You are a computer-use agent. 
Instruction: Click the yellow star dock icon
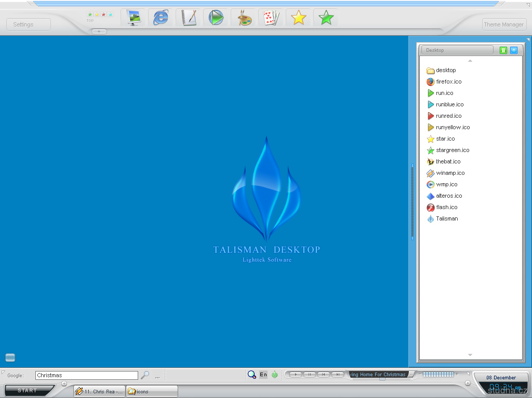pos(299,18)
